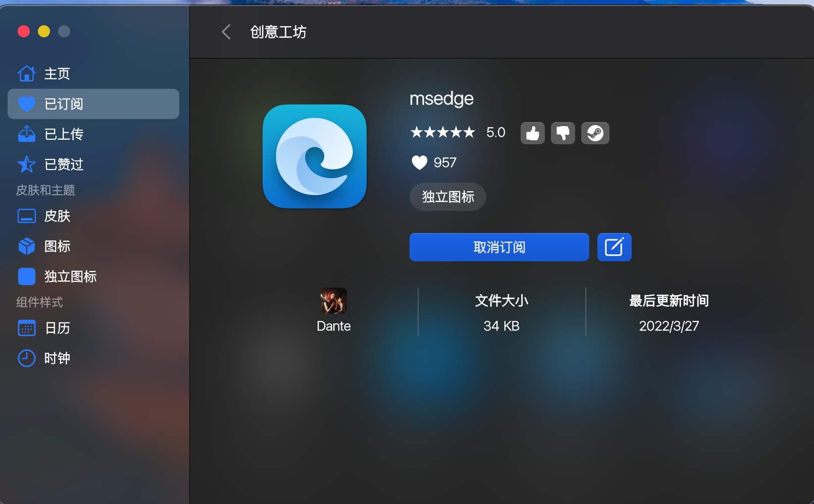Click the calendar icon beside 日历
This screenshot has width=814, height=504.
[27, 328]
